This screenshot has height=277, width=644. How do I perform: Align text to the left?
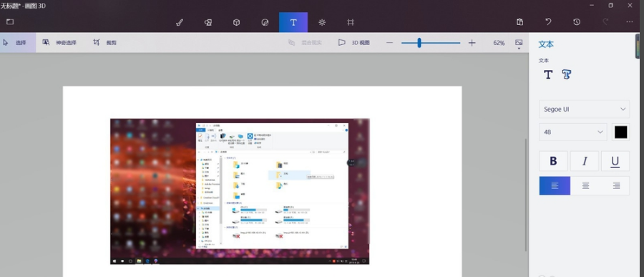(x=555, y=186)
